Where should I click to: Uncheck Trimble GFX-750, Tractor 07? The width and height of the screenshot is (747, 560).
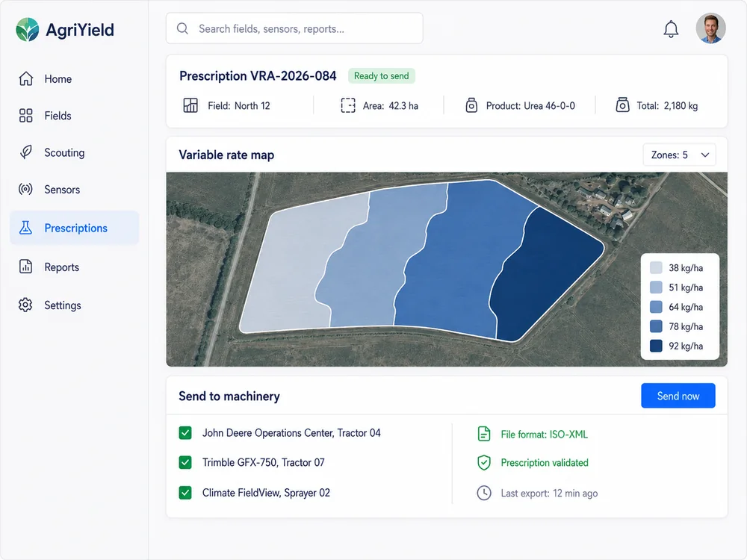point(185,462)
